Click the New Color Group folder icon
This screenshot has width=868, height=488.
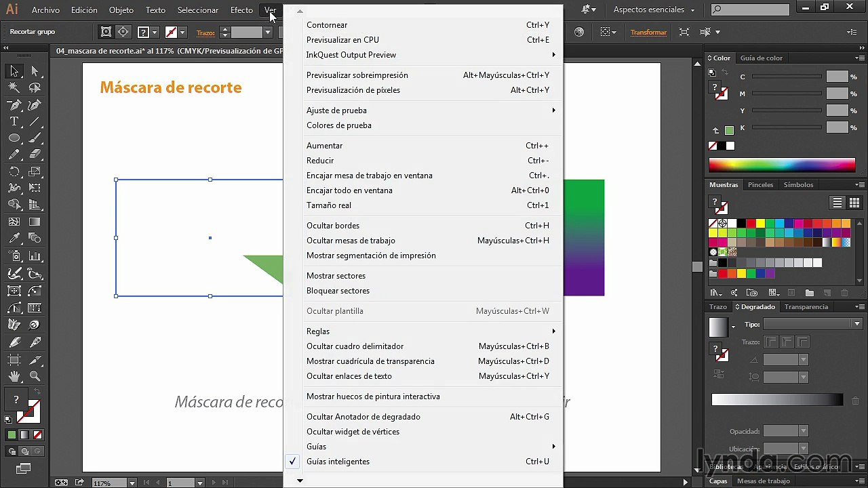[x=810, y=293]
